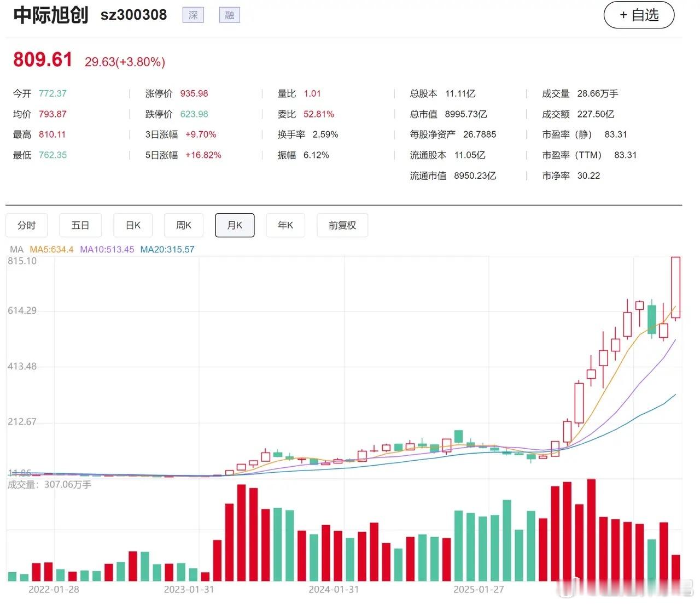The image size is (700, 605).
Task: Click price change 29.63(+3.80%)
Action: [x=125, y=62]
